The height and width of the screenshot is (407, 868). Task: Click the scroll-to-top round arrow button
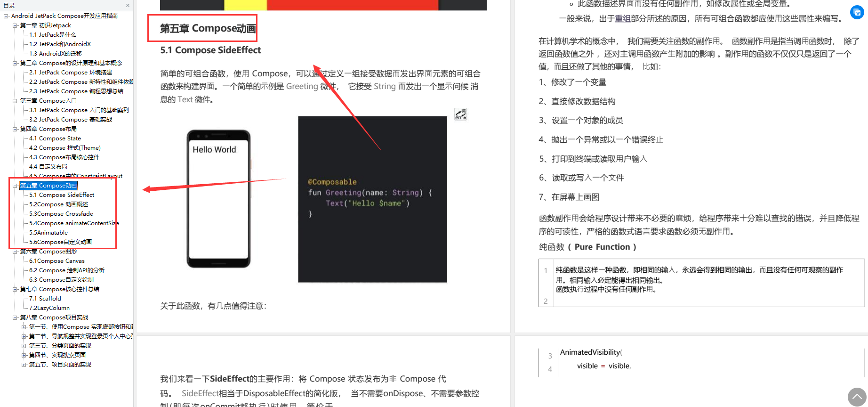857,397
